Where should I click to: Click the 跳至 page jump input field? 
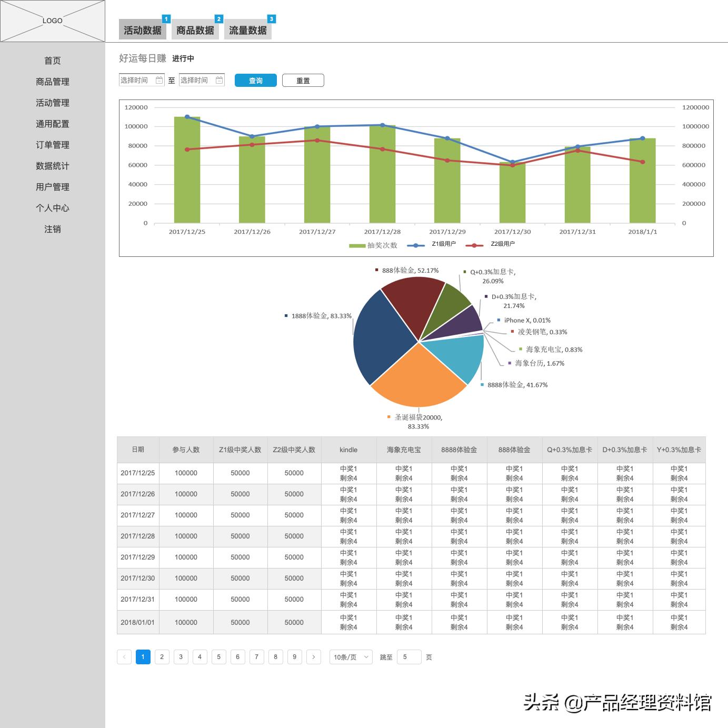[x=409, y=657]
